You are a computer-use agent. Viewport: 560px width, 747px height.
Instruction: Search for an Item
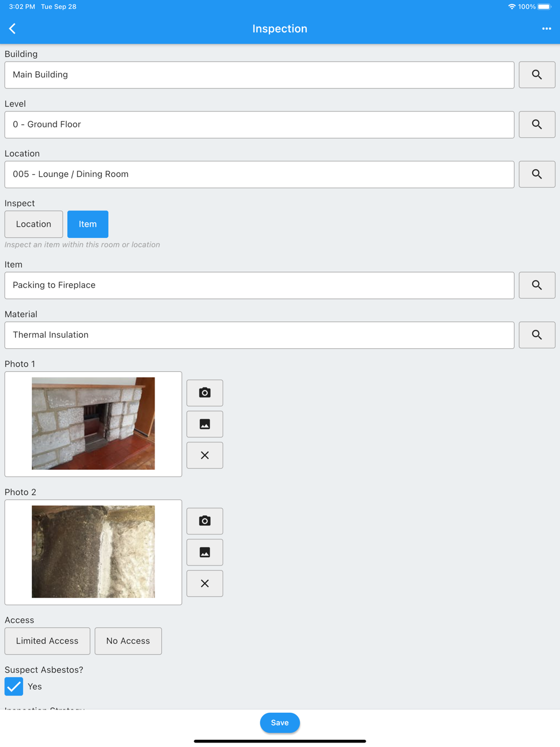[537, 286]
